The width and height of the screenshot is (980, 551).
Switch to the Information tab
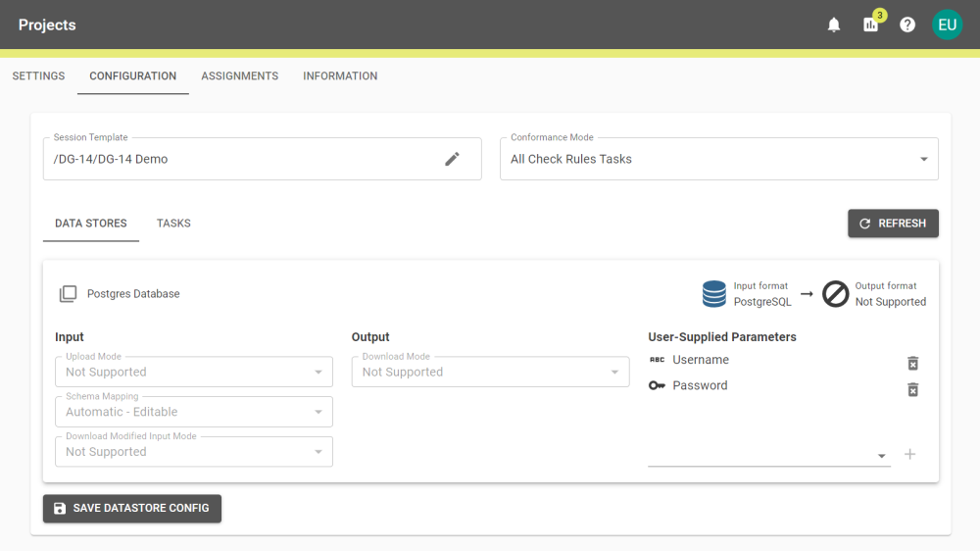coord(340,75)
